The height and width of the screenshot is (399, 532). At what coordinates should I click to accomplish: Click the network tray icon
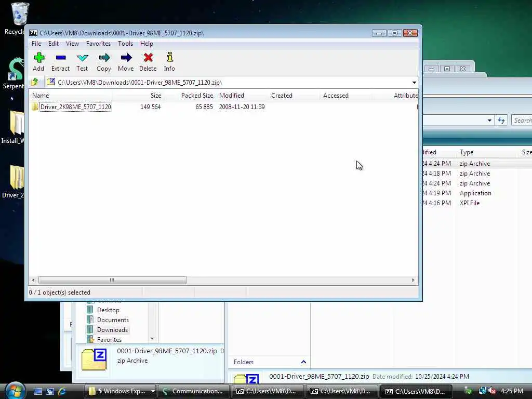coord(482,391)
